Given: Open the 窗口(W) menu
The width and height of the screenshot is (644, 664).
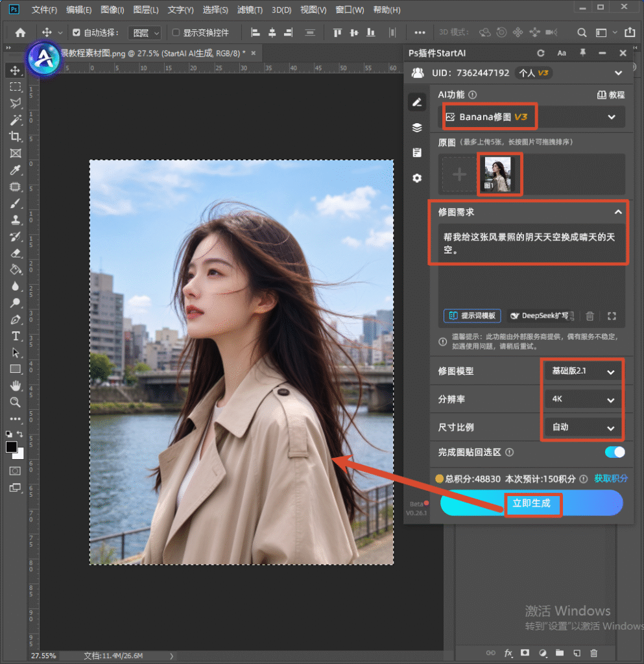Looking at the screenshot, I should [350, 10].
